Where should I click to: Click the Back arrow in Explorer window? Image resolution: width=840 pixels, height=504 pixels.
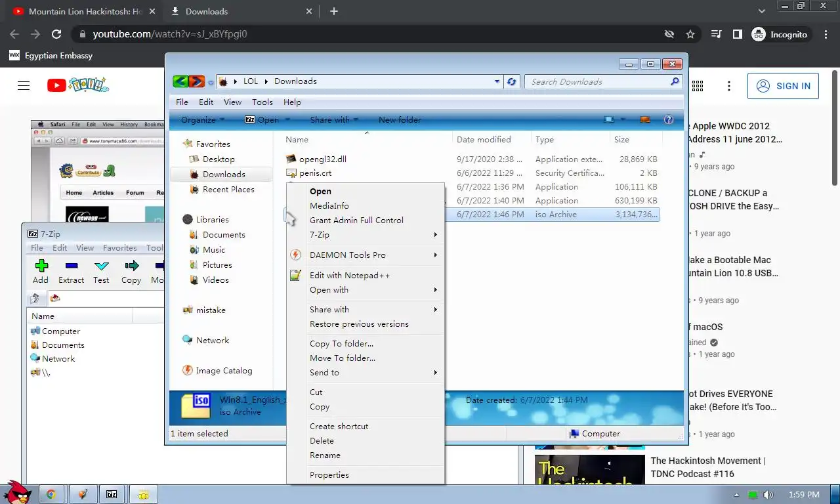pyautogui.click(x=180, y=81)
